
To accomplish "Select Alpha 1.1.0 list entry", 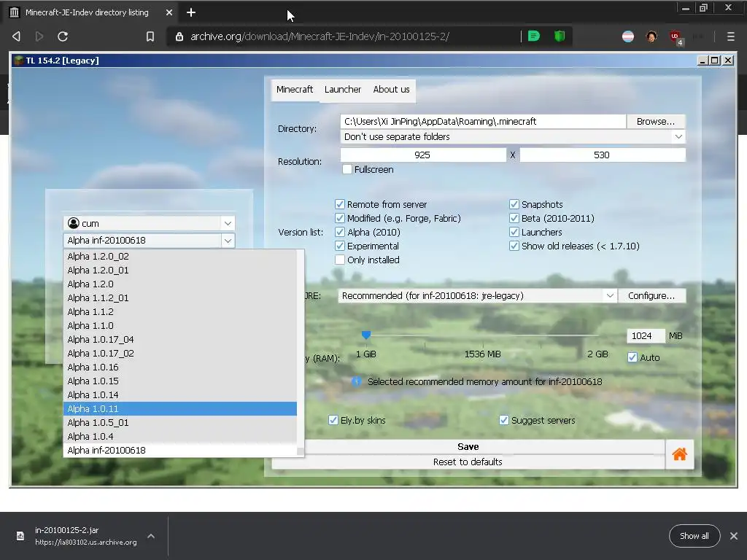I will [180, 325].
